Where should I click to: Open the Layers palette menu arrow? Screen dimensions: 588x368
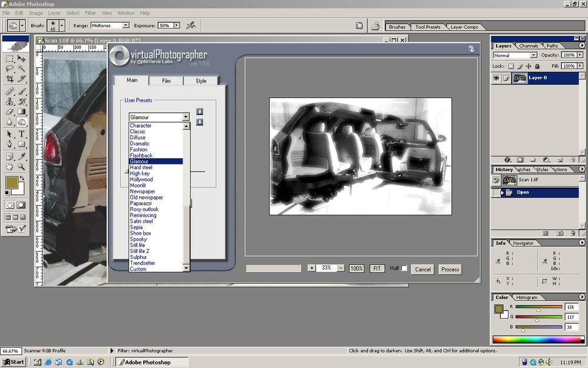[582, 45]
